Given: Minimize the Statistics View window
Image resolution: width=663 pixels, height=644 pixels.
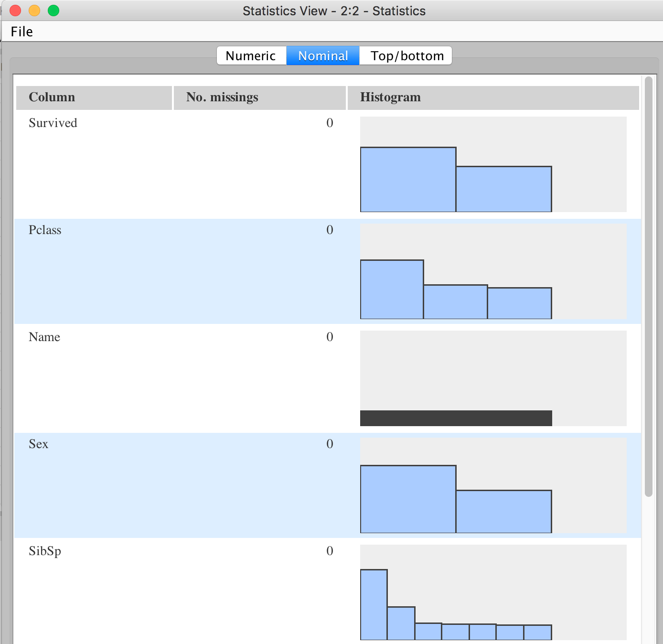Looking at the screenshot, I should pos(34,11).
